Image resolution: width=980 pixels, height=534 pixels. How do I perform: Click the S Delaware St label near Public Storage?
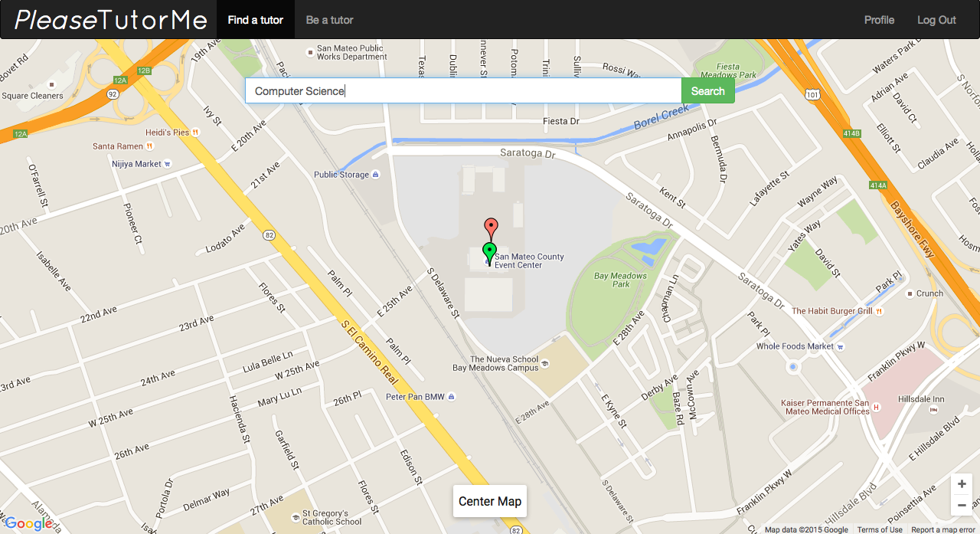(x=443, y=293)
